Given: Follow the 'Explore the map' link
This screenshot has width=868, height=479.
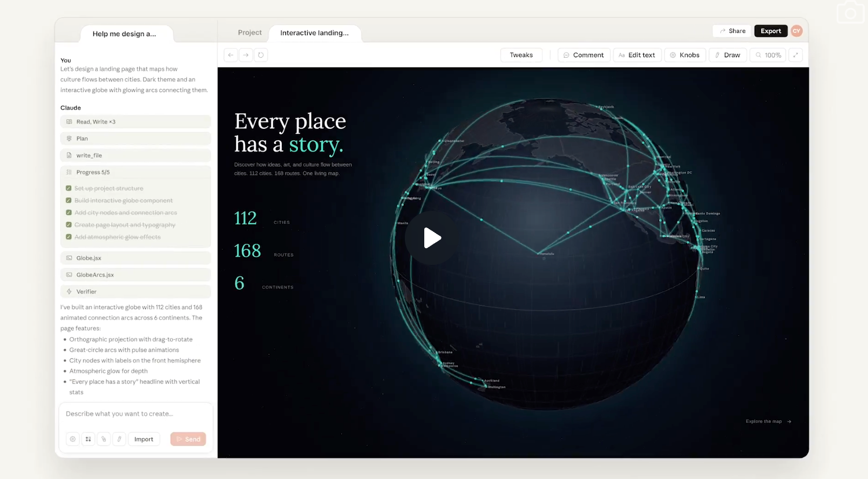Looking at the screenshot, I should [769, 421].
